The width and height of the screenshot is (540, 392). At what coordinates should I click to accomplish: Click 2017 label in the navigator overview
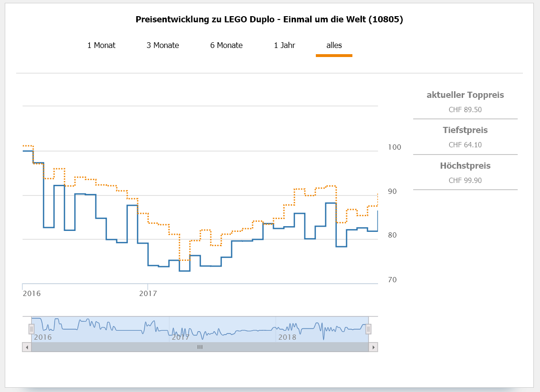click(180, 337)
